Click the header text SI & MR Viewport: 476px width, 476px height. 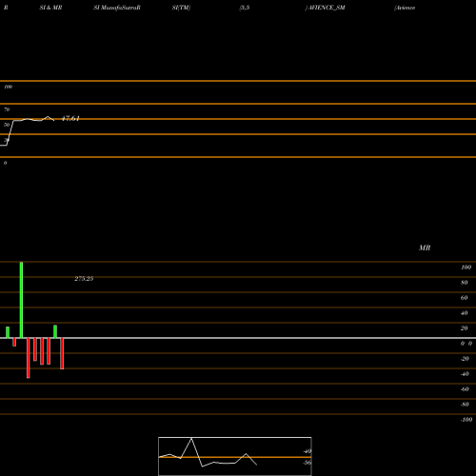coord(50,8)
